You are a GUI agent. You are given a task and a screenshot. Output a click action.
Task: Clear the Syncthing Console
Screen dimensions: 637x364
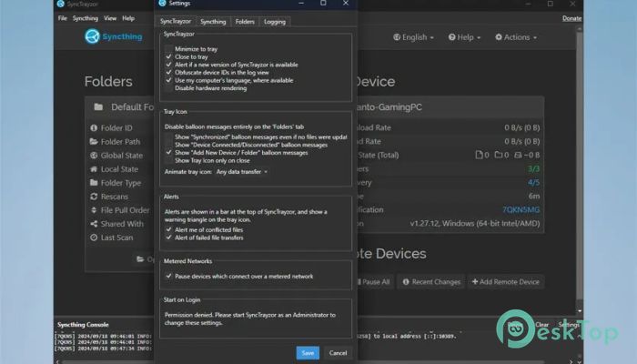pos(542,325)
